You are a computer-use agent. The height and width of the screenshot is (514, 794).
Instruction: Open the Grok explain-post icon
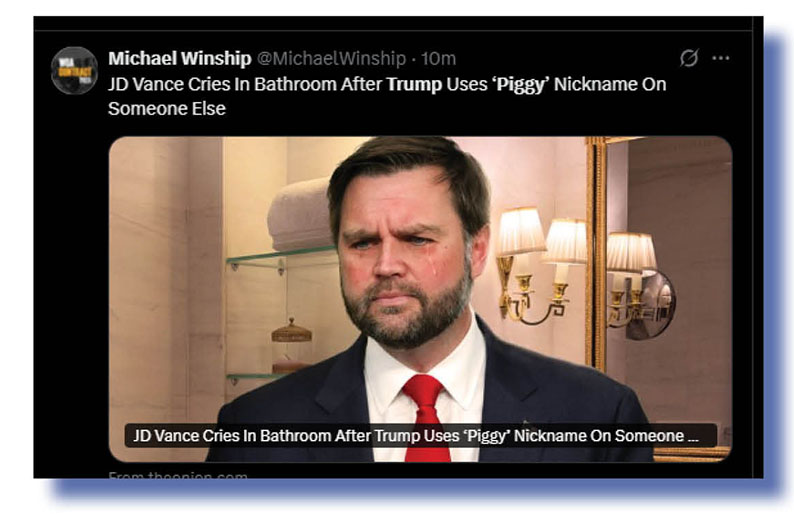point(689,58)
